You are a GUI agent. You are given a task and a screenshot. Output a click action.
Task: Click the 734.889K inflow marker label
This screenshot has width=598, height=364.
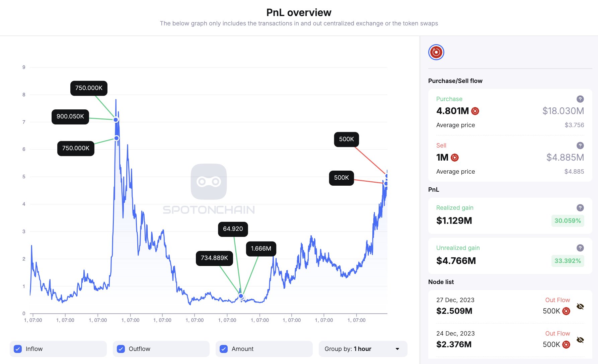pos(214,258)
